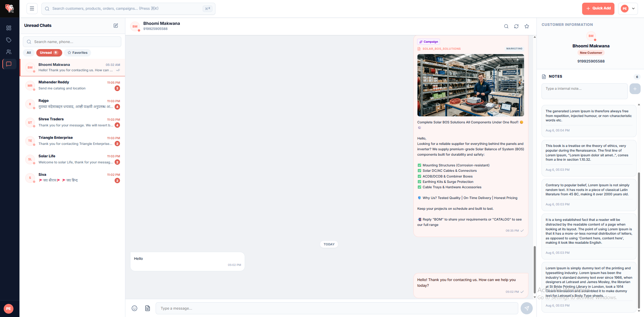Star the Bhoomi Makwana conversation
The image size is (644, 317).
pos(527,26)
